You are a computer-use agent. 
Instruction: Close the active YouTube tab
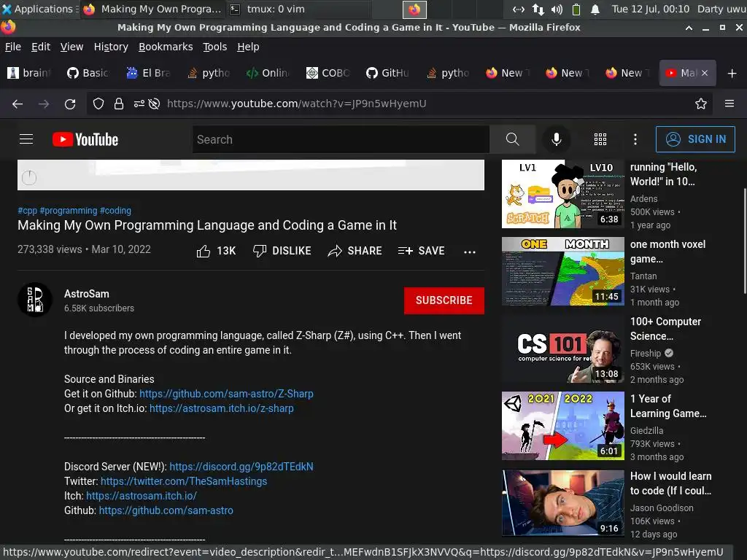pos(705,73)
